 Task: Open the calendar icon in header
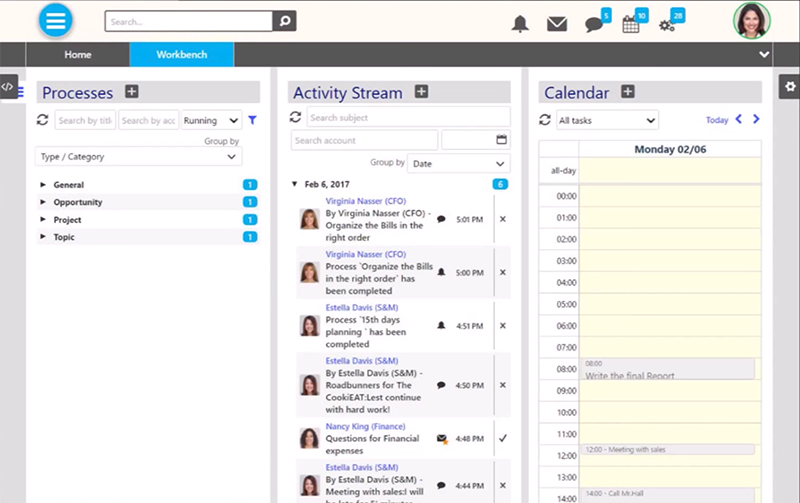631,24
